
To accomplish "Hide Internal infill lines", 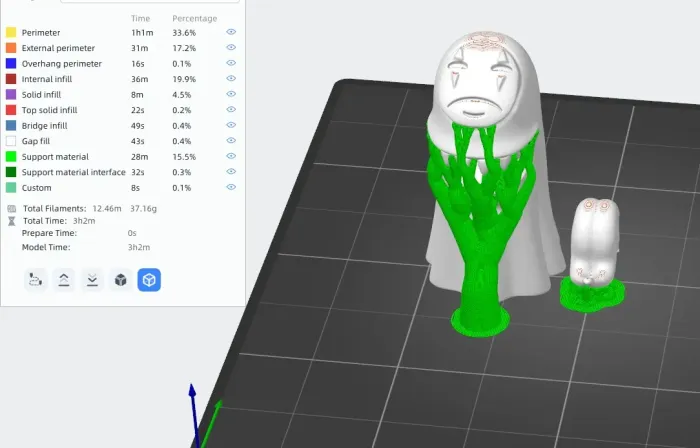I will [231, 79].
